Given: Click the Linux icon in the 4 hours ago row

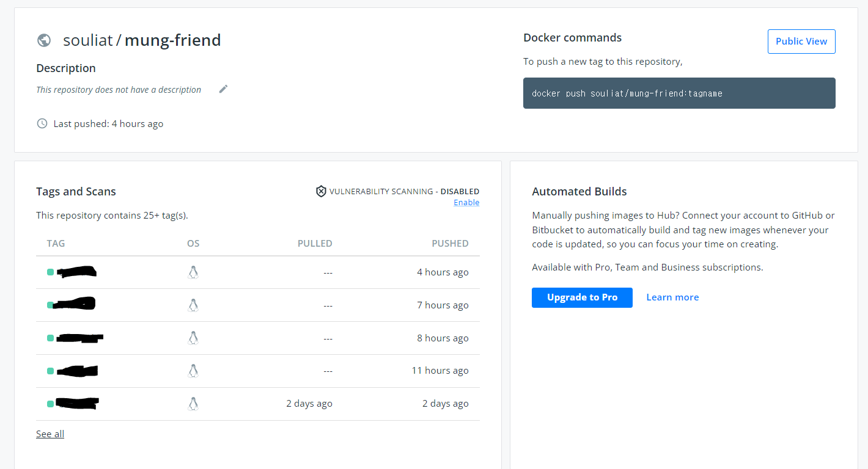Looking at the screenshot, I should (193, 272).
